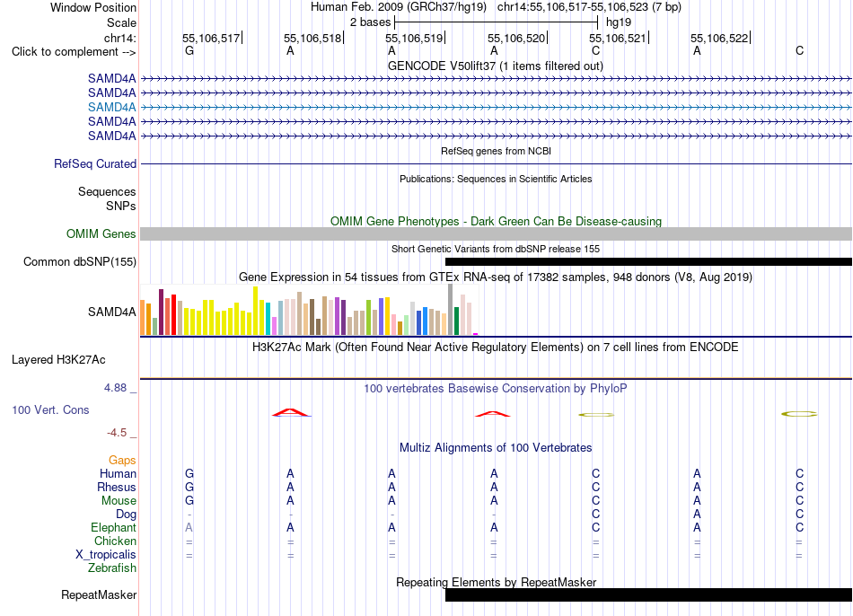Click the RepeatMasker track label
This screenshot has width=853, height=616.
point(99,594)
